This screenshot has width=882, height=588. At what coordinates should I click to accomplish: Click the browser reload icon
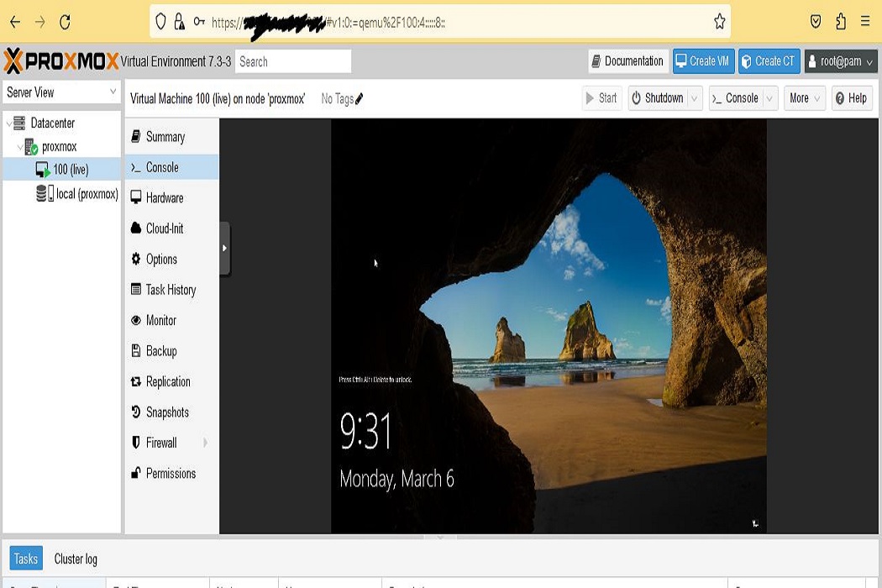pyautogui.click(x=66, y=23)
